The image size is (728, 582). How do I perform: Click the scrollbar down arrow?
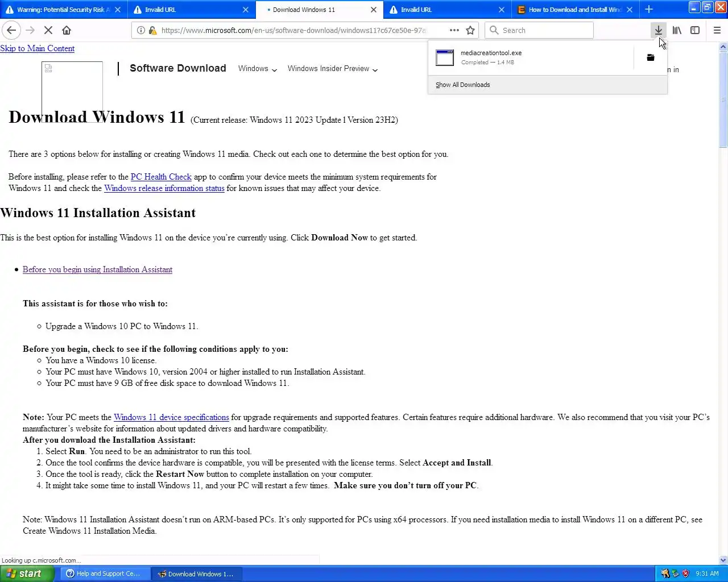pyautogui.click(x=723, y=560)
